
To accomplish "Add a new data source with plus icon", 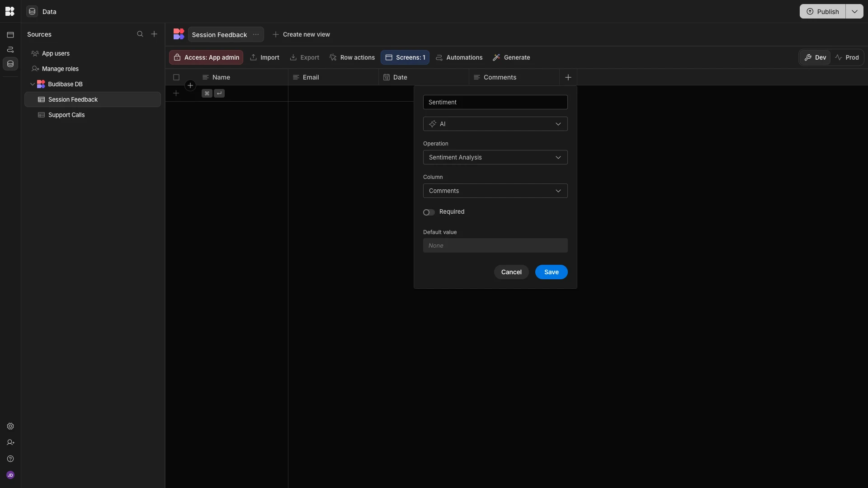I will (154, 34).
